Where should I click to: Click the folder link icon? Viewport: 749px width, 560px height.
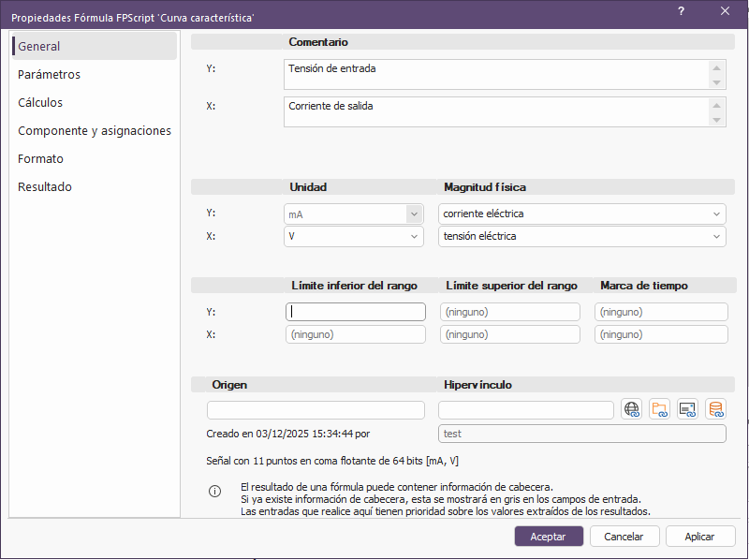coord(660,409)
